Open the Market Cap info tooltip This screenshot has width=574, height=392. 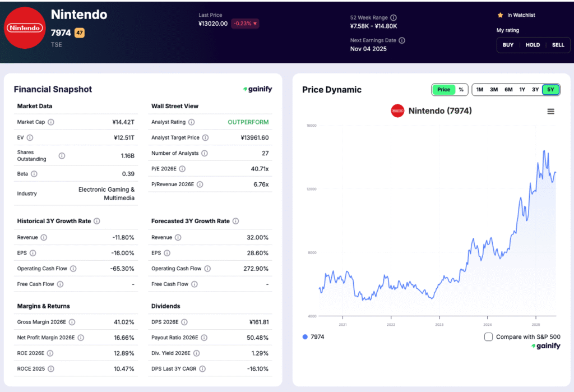pos(50,122)
